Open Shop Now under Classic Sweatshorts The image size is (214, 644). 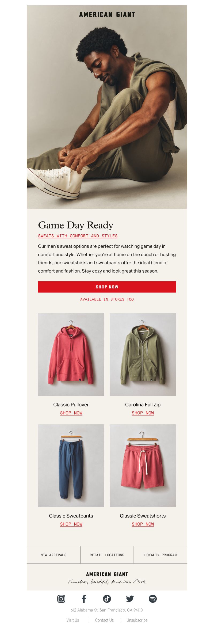pos(143,524)
